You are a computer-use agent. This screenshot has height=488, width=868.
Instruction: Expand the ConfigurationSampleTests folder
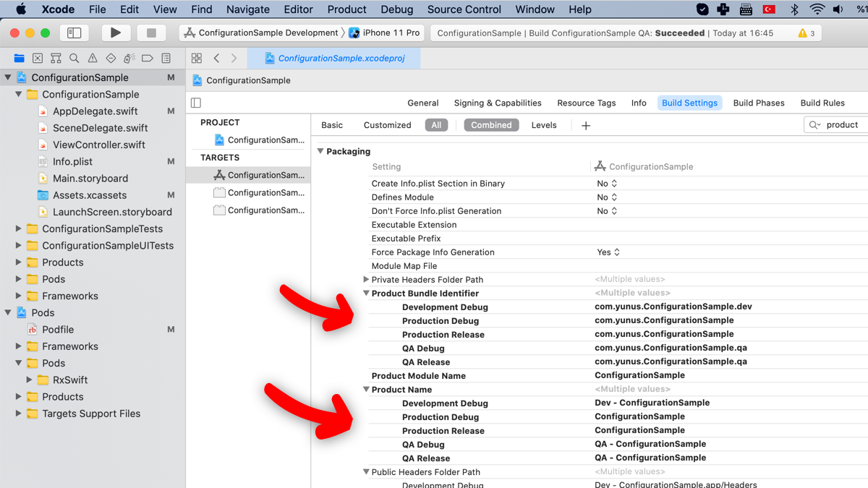pos(18,228)
